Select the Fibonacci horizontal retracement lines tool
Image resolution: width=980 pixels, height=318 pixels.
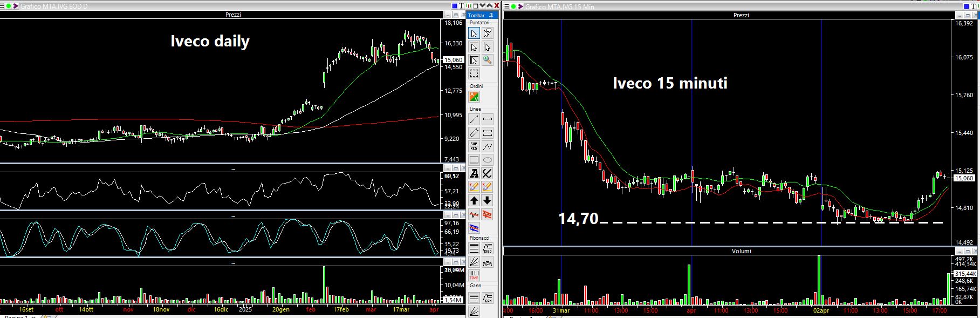tap(474, 249)
